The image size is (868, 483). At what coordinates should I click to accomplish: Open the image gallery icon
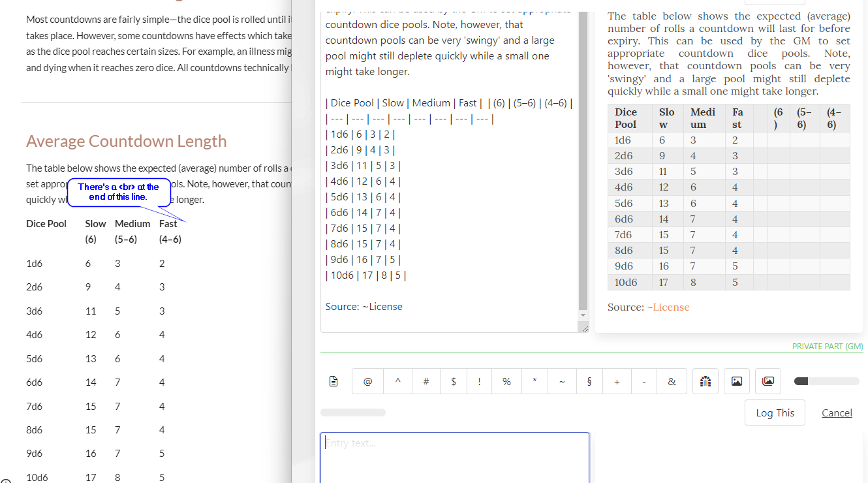point(767,381)
